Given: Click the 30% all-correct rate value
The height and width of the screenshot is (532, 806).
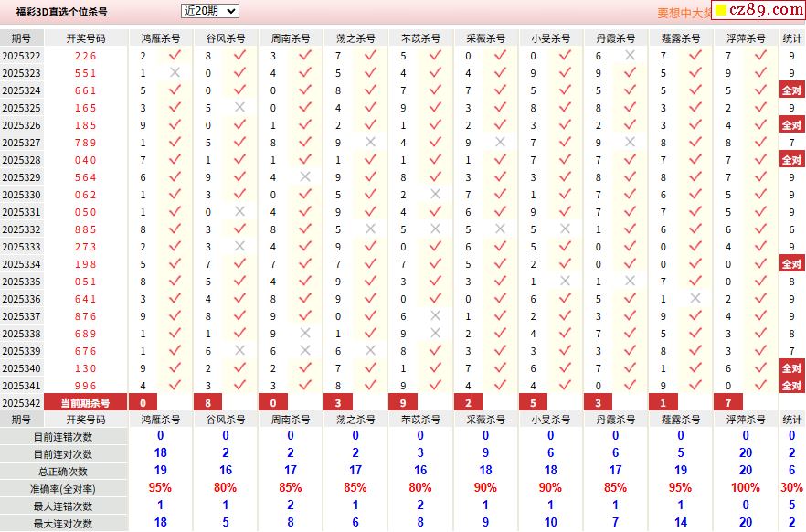Looking at the screenshot, I should 791,487.
